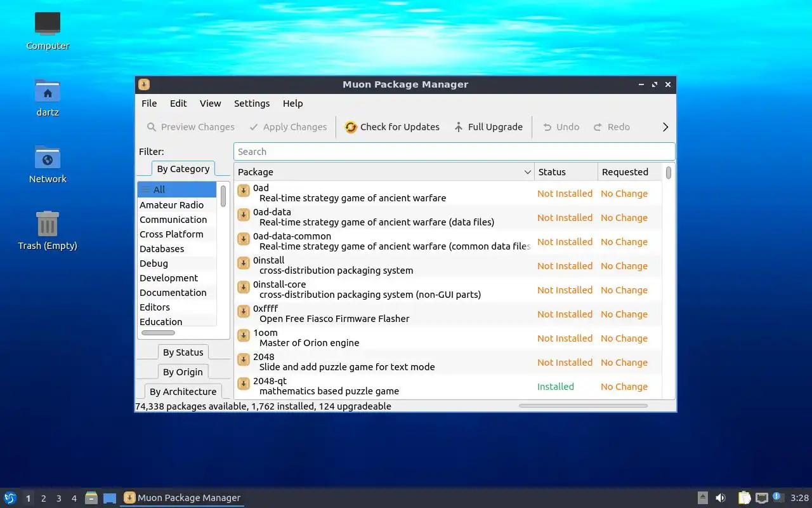Click the Muon icon in the title bar
Image resolution: width=812 pixels, height=508 pixels.
144,84
